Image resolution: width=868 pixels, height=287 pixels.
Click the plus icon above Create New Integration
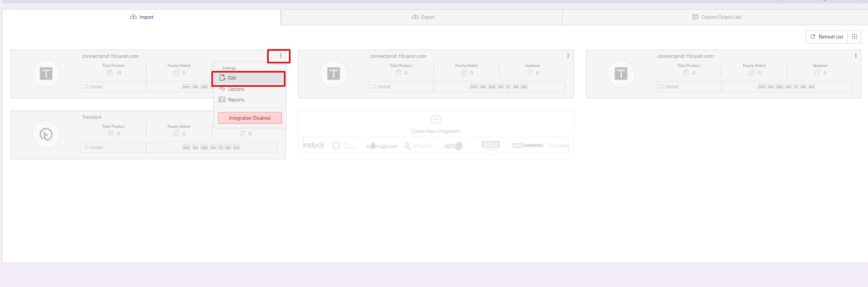coord(436,120)
